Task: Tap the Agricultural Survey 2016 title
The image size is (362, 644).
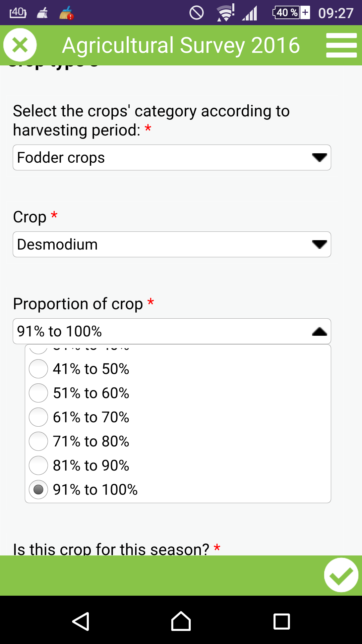Action: tap(181, 45)
